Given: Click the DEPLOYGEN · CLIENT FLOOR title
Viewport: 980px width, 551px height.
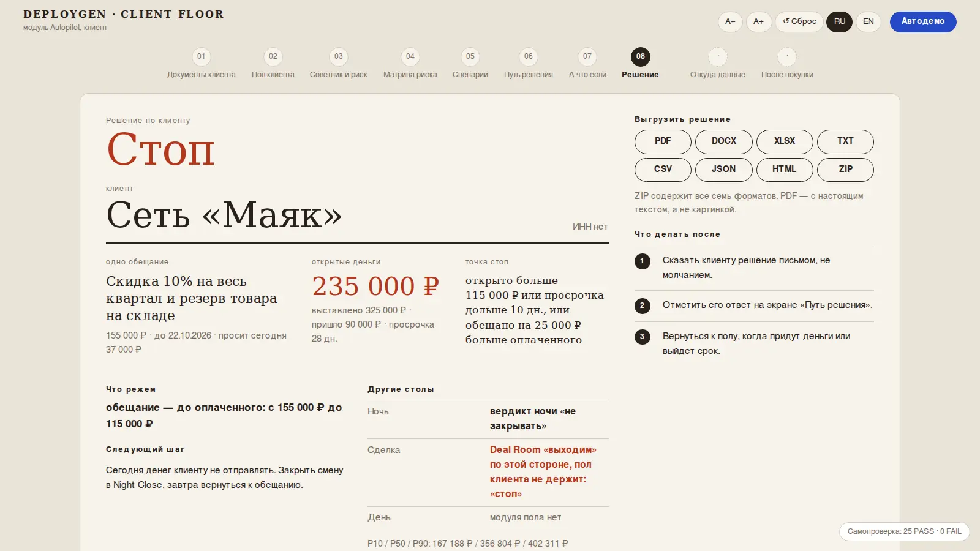Looking at the screenshot, I should 124,14.
